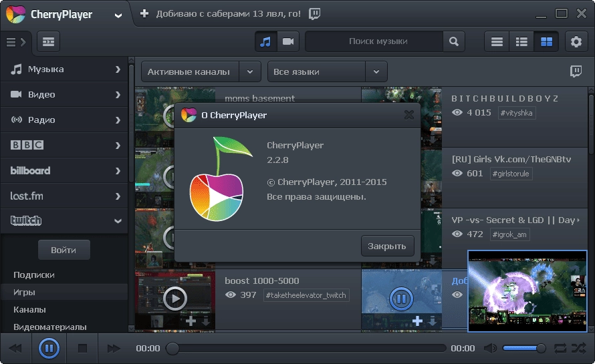This screenshot has width=595, height=364.
Task: Click the previous track button
Action: pyautogui.click(x=15, y=348)
